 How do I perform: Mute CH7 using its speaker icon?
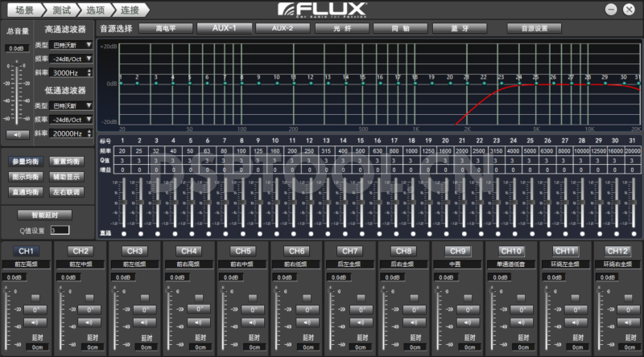(361, 322)
